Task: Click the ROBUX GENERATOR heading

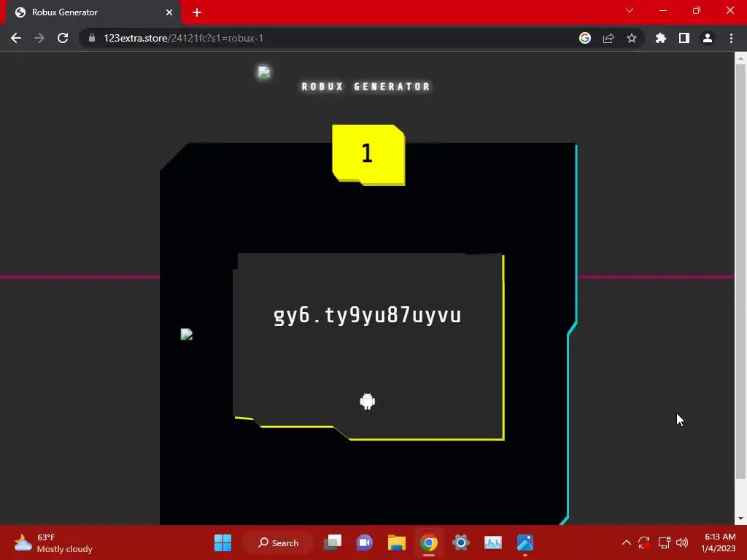Action: pyautogui.click(x=366, y=87)
